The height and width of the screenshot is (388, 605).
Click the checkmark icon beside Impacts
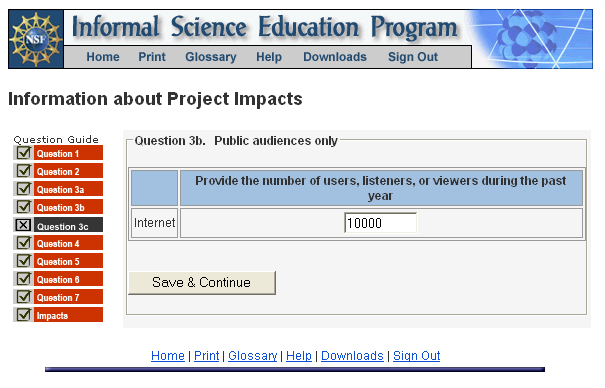(x=24, y=315)
